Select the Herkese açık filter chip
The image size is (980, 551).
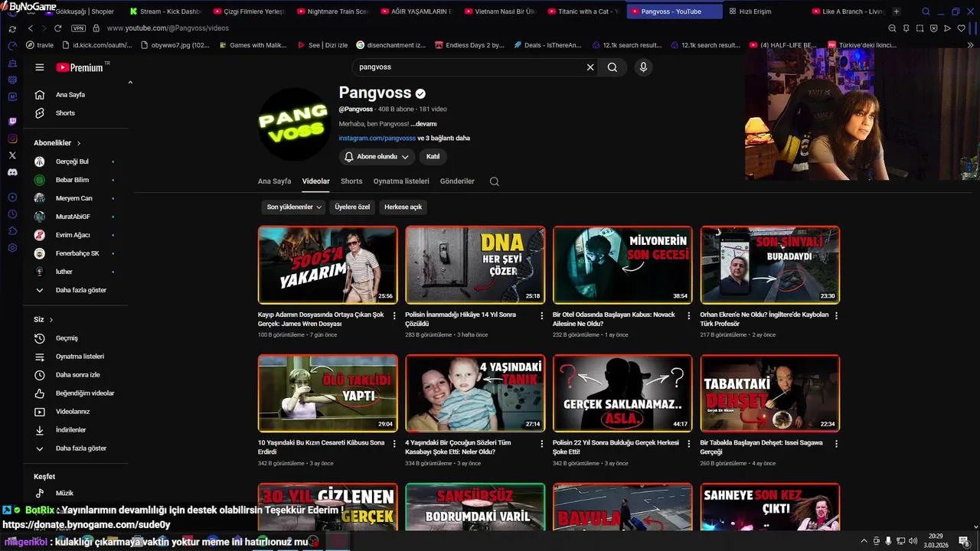[403, 207]
